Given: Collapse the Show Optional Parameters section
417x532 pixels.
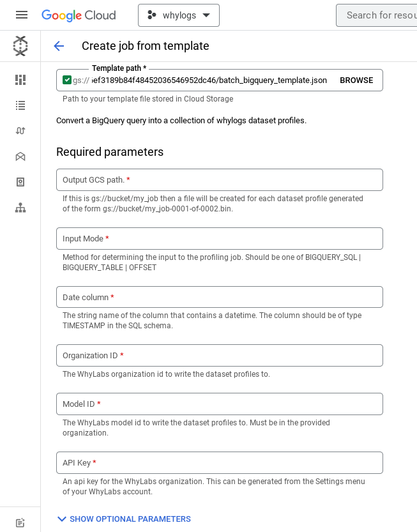Looking at the screenshot, I should click(62, 519).
